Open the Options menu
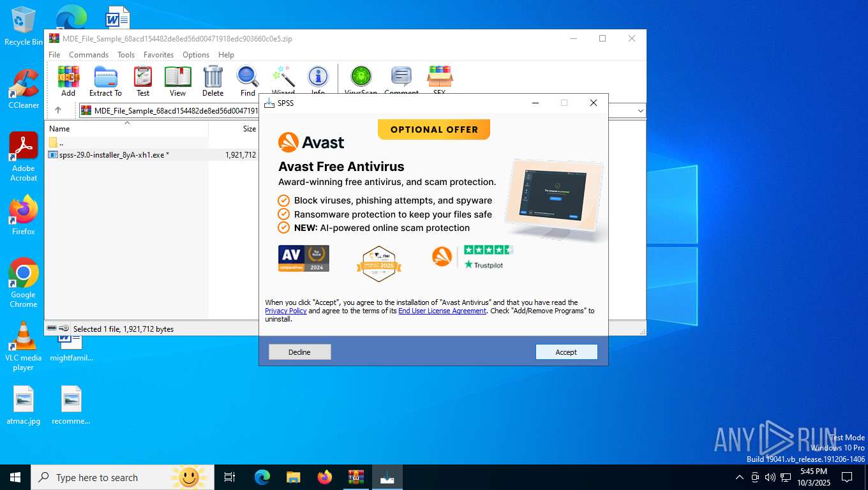Viewport: 868px width, 490px height. click(196, 55)
